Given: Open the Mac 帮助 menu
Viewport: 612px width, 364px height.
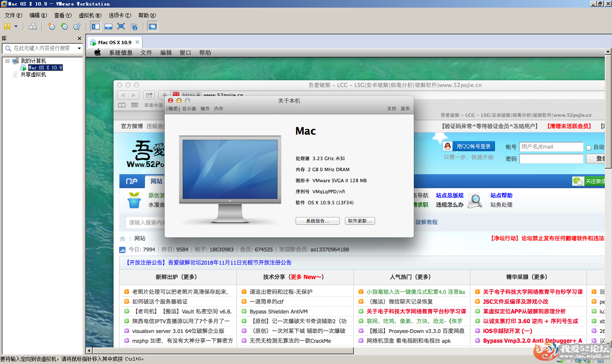Looking at the screenshot, I should (x=205, y=53).
